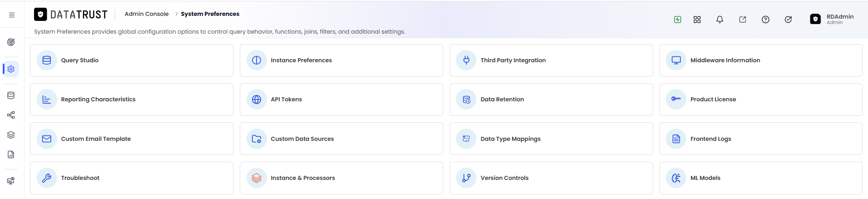Click the green activity pulse icon
This screenshot has height=199, width=868.
pos(678,20)
